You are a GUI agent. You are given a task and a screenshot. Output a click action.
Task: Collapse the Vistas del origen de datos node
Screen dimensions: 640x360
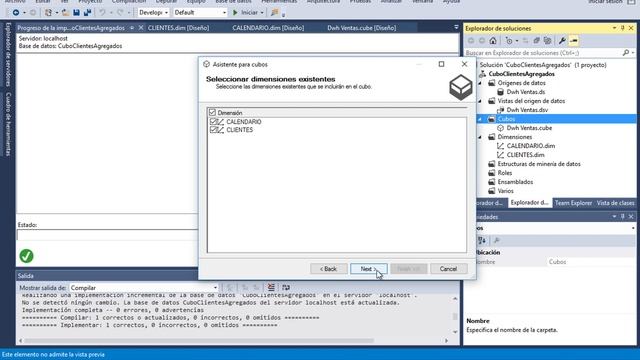click(480, 101)
